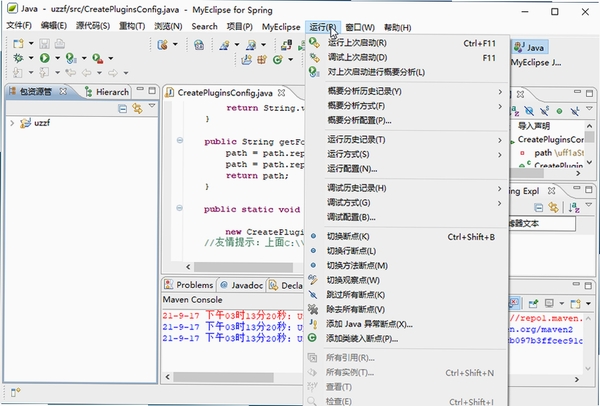Toggle Hide Local Types in outline
The image size is (600, 406).
click(x=574, y=111)
